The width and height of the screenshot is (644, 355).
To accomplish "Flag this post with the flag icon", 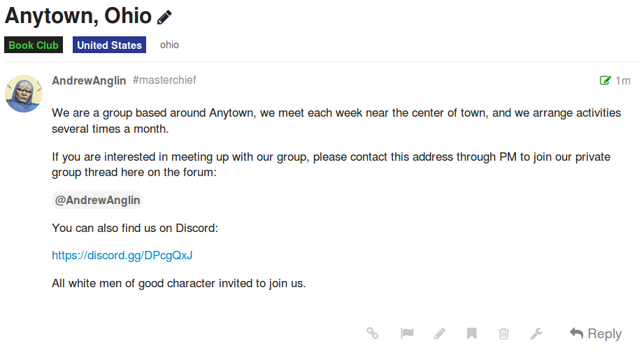I will coord(407,334).
